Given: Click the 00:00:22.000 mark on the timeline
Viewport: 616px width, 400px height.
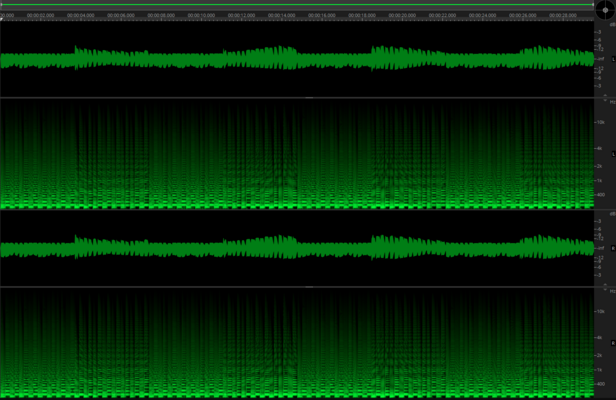Looking at the screenshot, I should pos(442,15).
